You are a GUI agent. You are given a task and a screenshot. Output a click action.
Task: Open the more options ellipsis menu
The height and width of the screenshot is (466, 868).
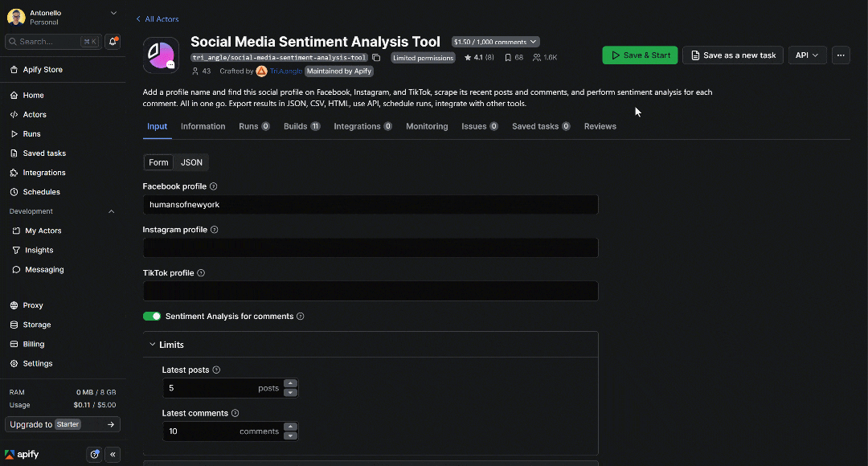pyautogui.click(x=841, y=55)
